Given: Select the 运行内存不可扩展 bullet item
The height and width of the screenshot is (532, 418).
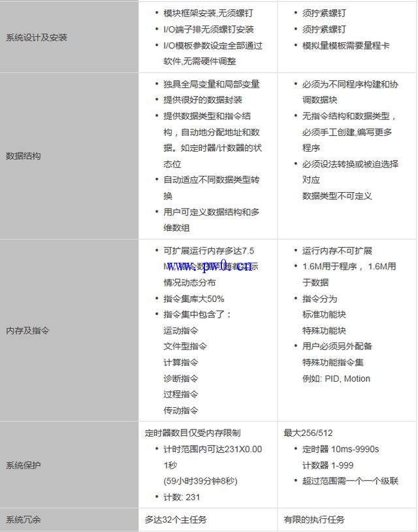Looking at the screenshot, I should tap(337, 251).
